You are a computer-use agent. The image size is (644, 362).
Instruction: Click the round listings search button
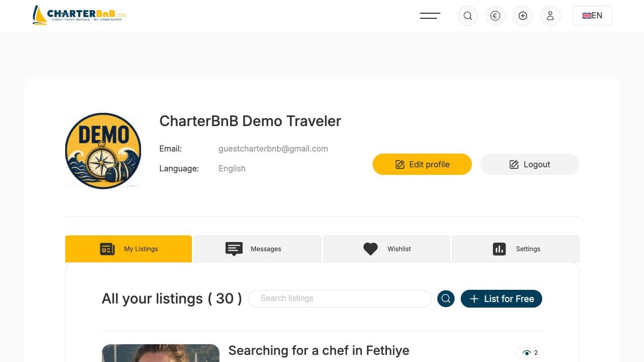pos(446,298)
